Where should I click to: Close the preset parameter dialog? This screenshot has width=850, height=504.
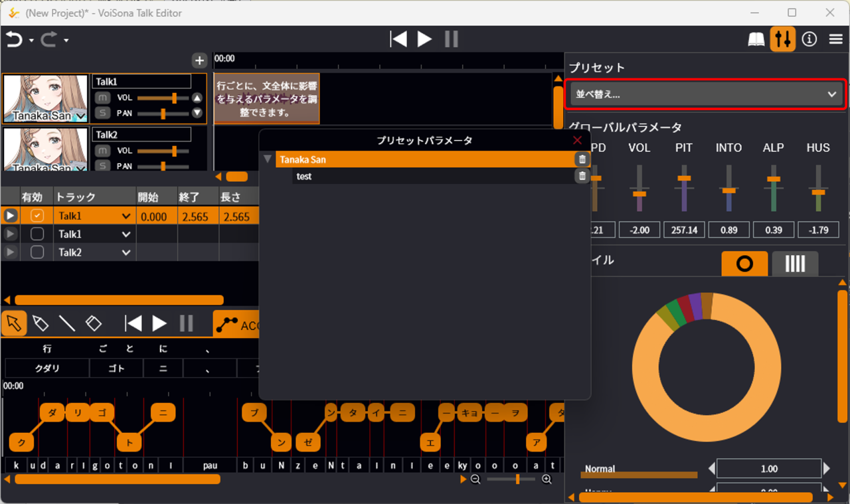577,140
